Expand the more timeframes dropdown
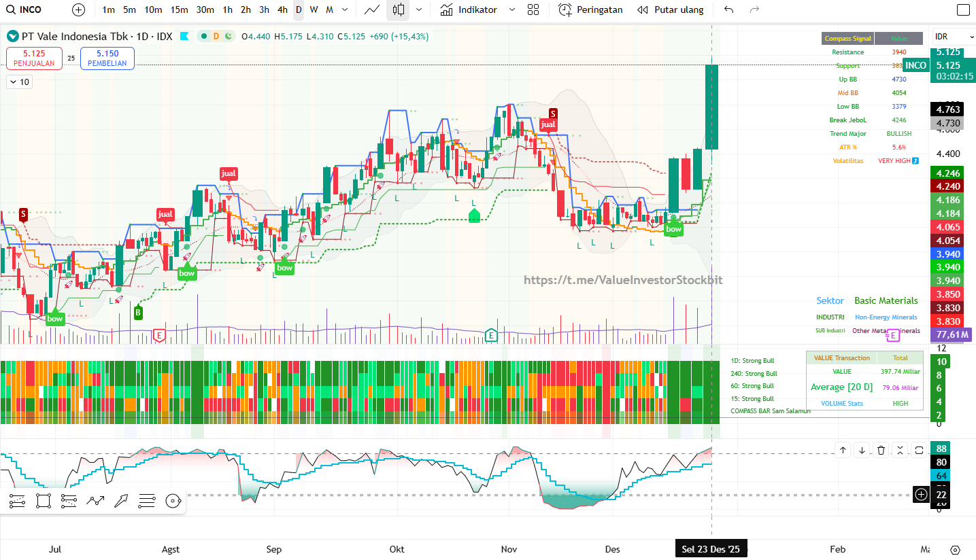 (346, 10)
